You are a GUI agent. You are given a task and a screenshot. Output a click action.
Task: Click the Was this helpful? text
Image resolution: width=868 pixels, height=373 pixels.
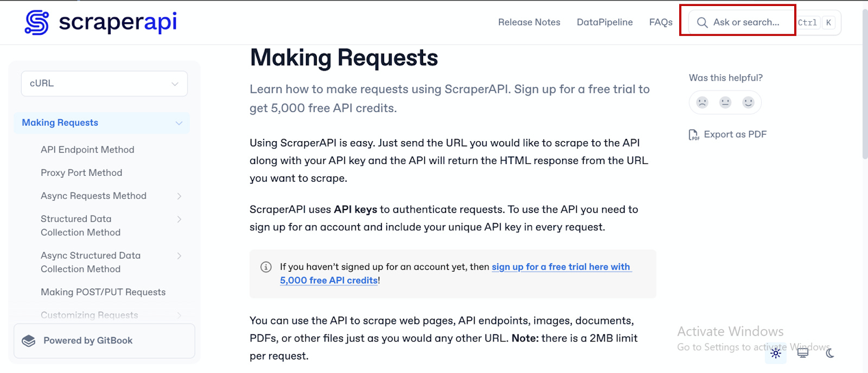coord(726,78)
